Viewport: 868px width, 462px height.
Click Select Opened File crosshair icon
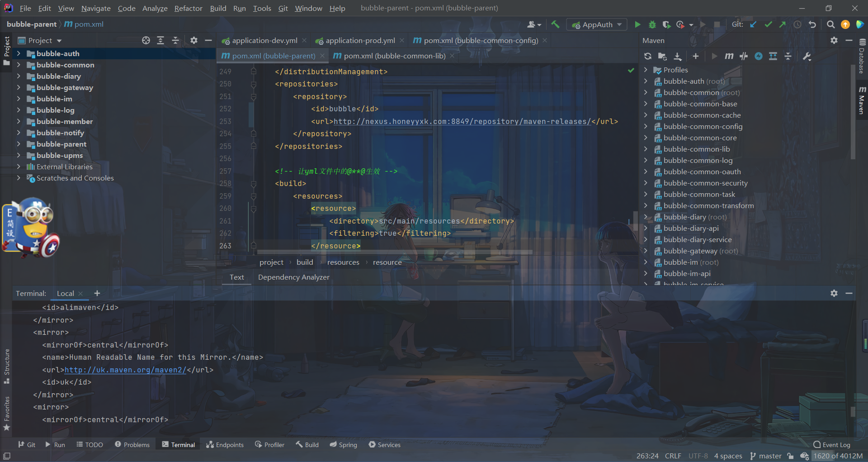coord(146,40)
